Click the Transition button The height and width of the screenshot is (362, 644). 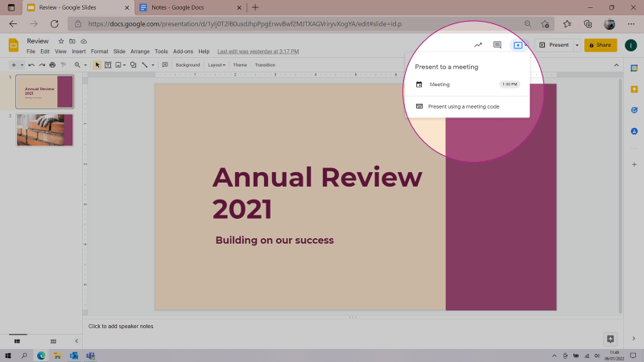(x=265, y=65)
